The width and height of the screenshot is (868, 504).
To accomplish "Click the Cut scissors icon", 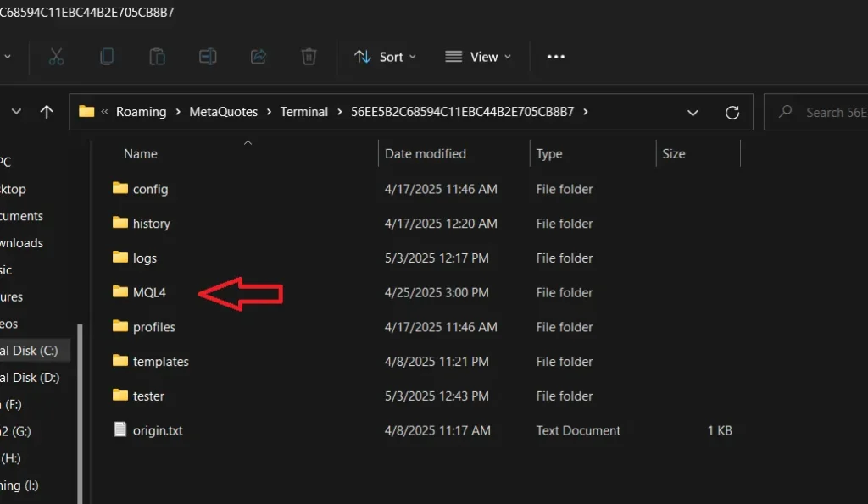I will tap(56, 57).
